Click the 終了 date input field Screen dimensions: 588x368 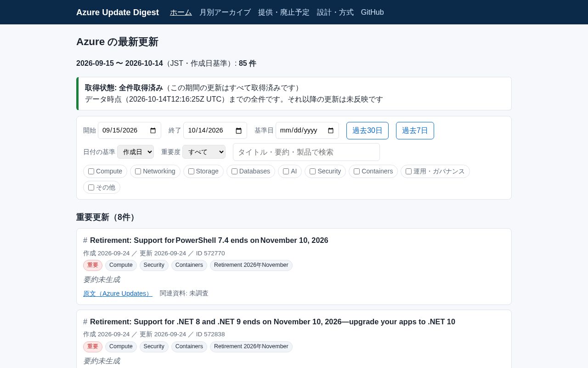(x=215, y=131)
